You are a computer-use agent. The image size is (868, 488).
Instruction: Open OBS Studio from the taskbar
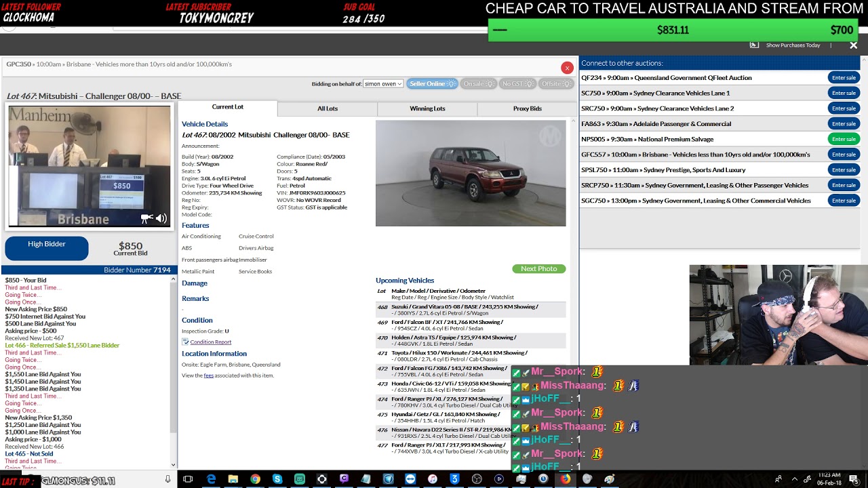click(x=477, y=479)
